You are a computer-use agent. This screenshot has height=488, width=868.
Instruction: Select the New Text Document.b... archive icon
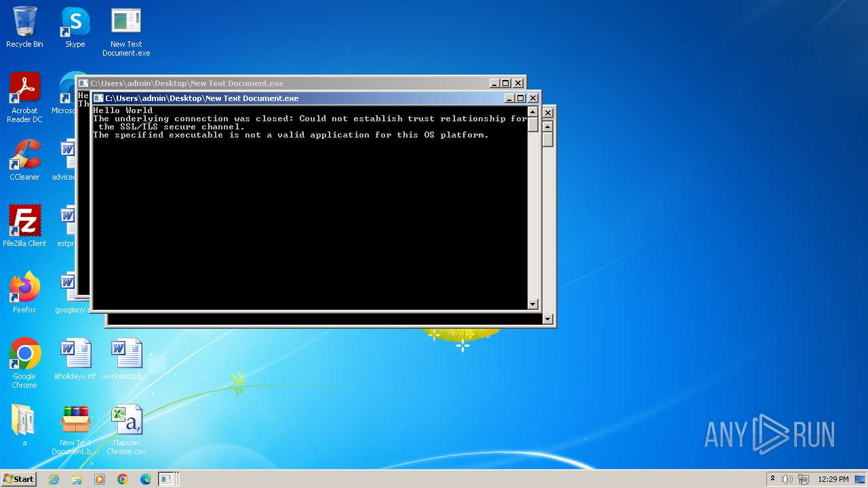[x=75, y=430]
